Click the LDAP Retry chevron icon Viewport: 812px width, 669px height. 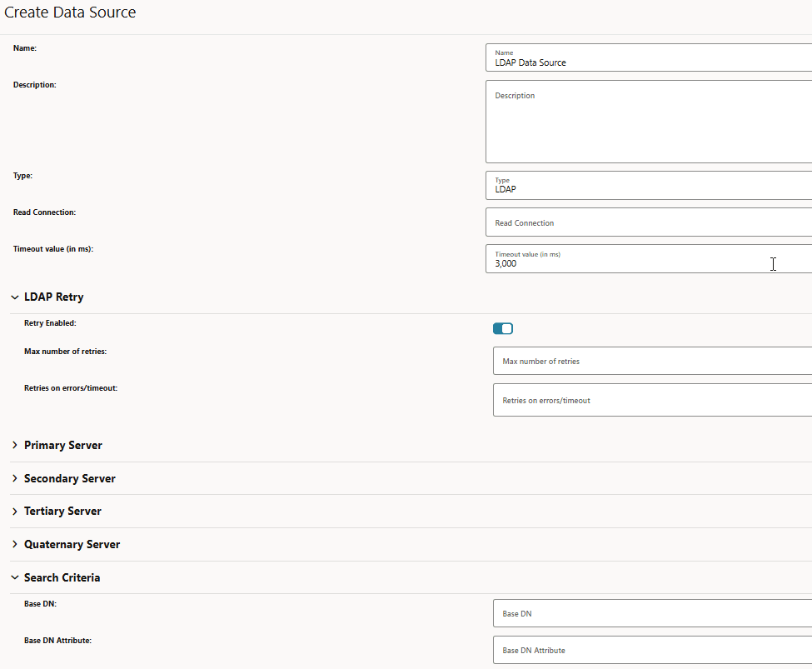[14, 297]
